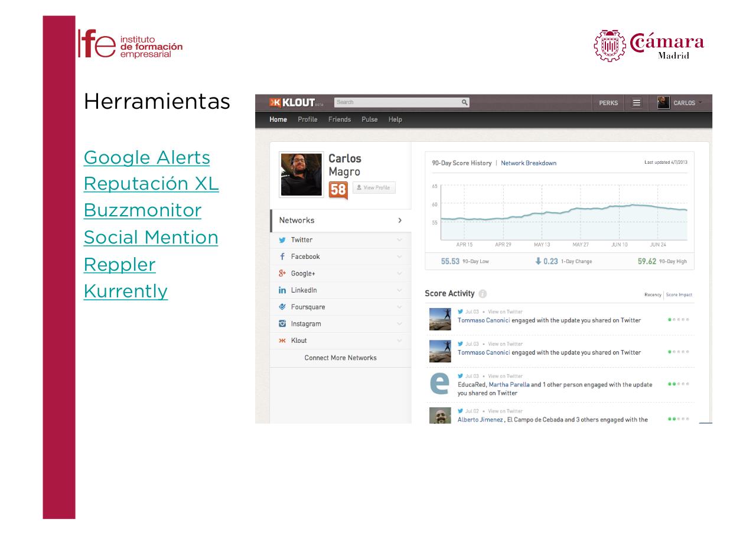Switch to Network Breakdown view
756x535 pixels.
click(529, 163)
